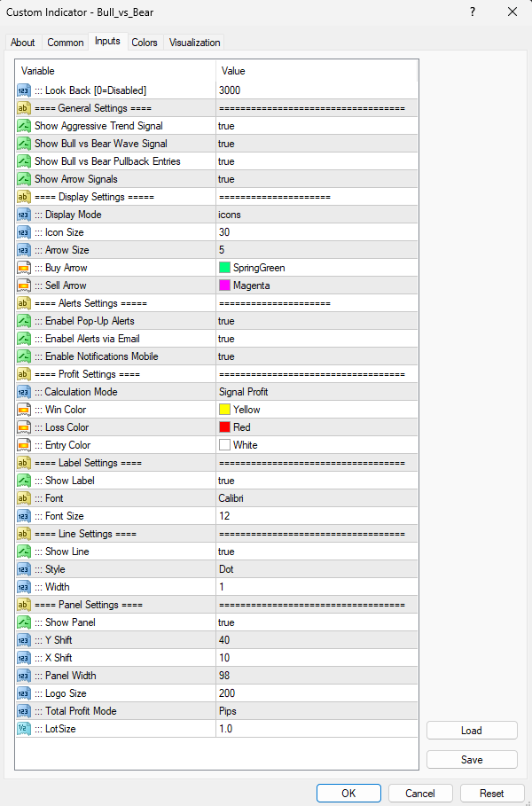Click the string icon beside Font row
This screenshot has height=806, width=532.
click(x=24, y=498)
